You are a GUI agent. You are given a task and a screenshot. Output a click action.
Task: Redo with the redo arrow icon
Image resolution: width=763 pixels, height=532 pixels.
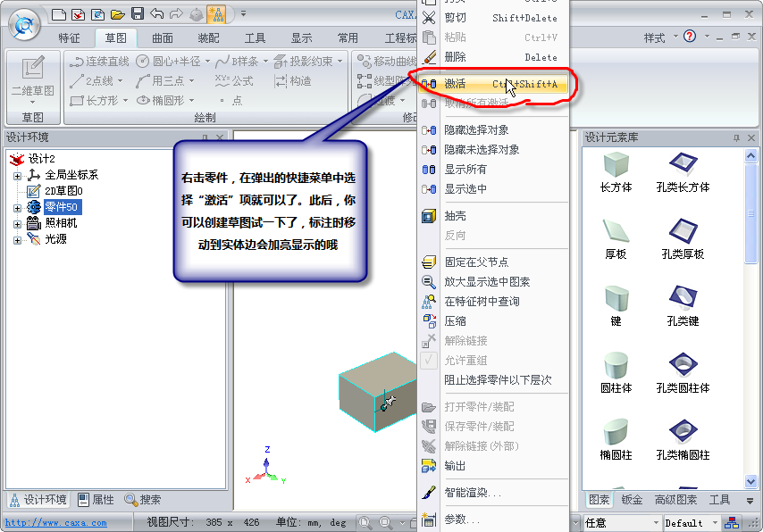pyautogui.click(x=176, y=13)
